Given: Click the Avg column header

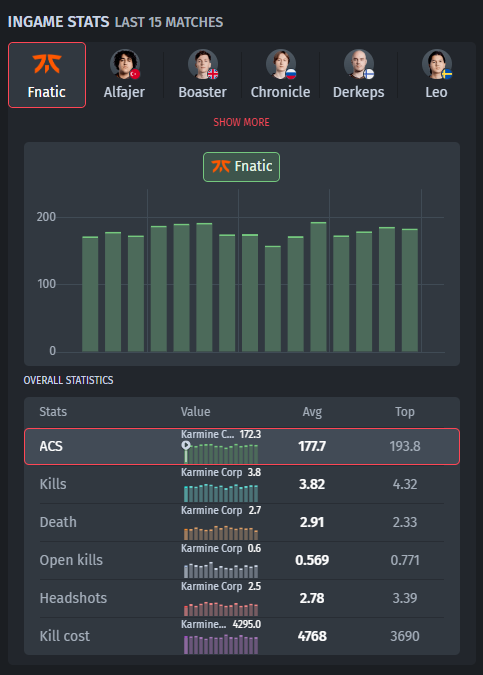Looking at the screenshot, I should pos(312,412).
